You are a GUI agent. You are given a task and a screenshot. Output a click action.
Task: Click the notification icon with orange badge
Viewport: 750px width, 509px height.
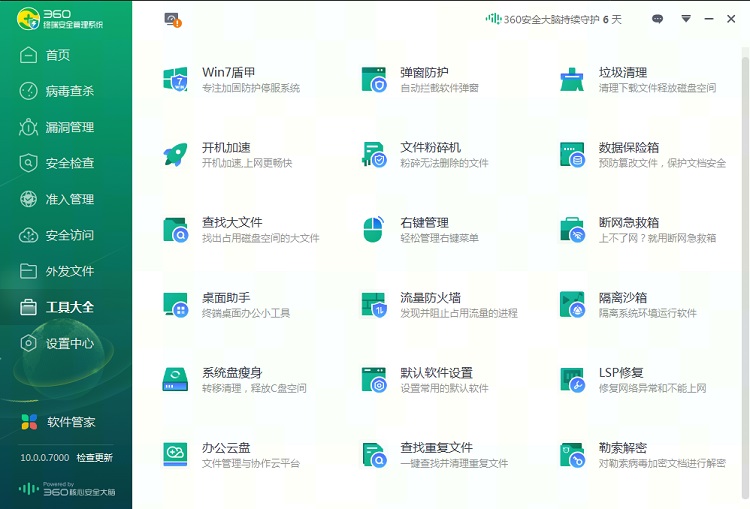tap(172, 19)
